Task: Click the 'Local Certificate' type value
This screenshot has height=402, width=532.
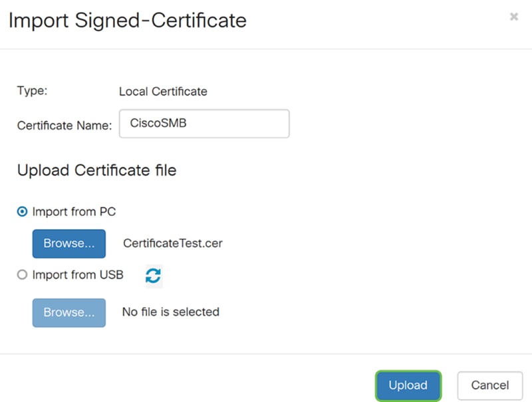Action: pos(163,92)
